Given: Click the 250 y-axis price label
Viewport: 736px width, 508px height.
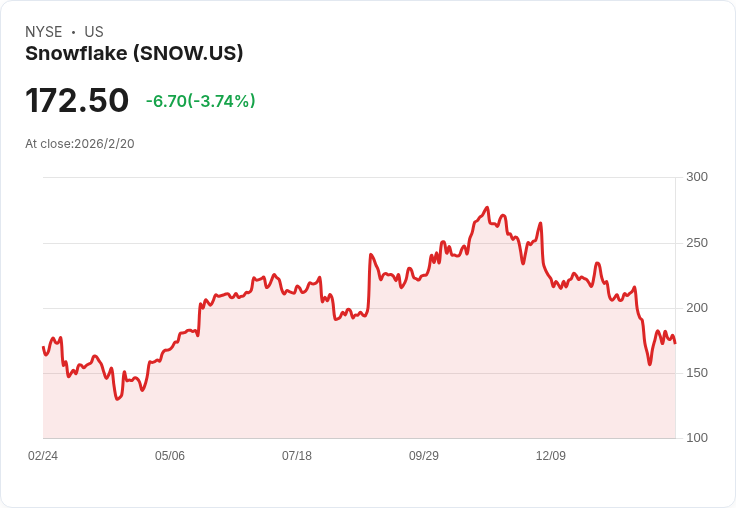Looking at the screenshot, I should [x=696, y=243].
